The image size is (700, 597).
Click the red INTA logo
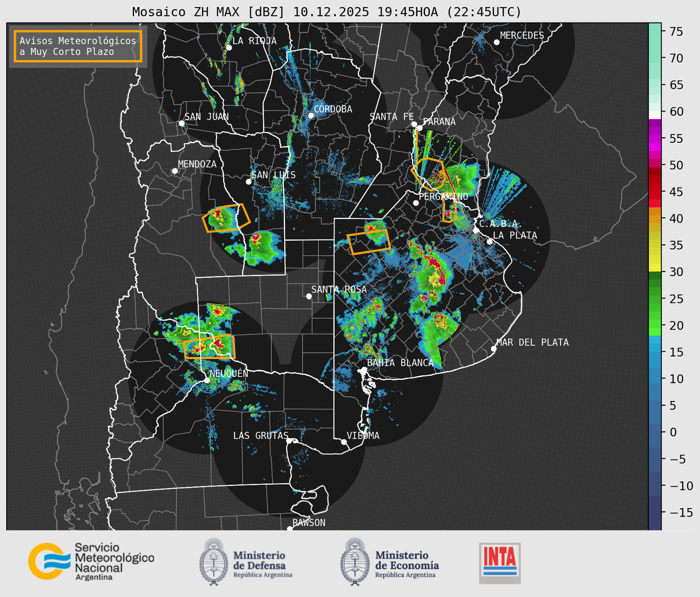pyautogui.click(x=500, y=563)
